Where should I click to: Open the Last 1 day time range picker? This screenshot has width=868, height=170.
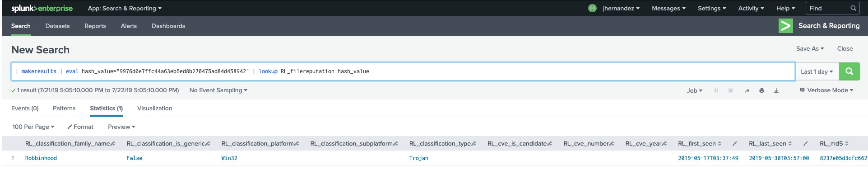pos(817,71)
